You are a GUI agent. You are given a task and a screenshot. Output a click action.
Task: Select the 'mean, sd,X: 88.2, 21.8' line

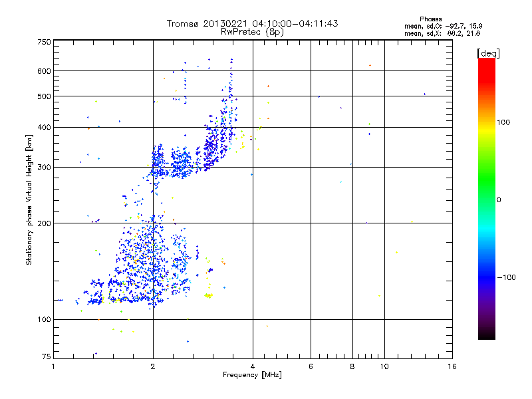(442, 33)
